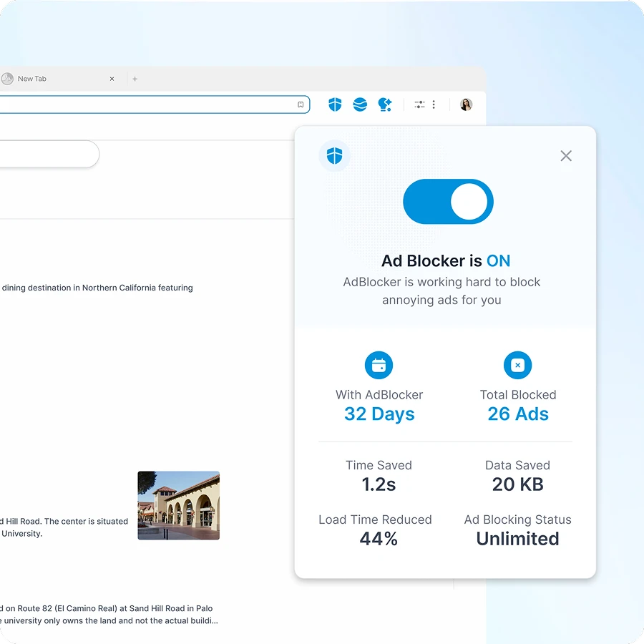Dismiss the Ad Blocker popup with X
644x644 pixels.
(x=565, y=155)
